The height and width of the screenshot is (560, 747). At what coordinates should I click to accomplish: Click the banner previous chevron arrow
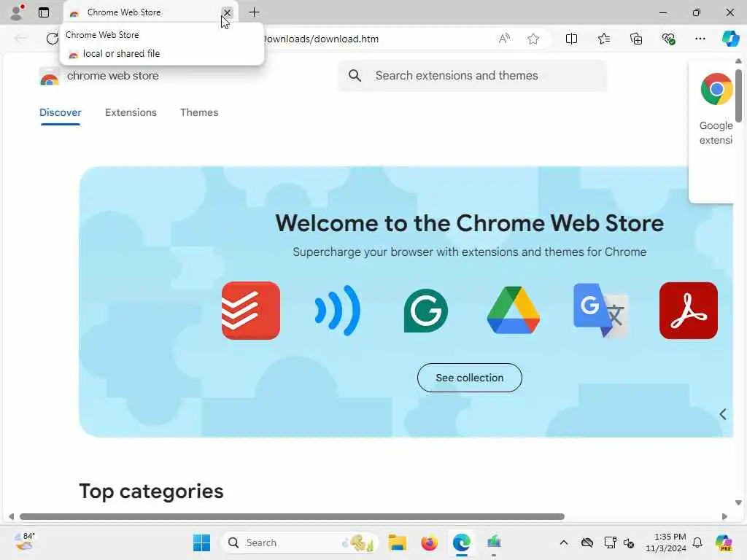(723, 414)
